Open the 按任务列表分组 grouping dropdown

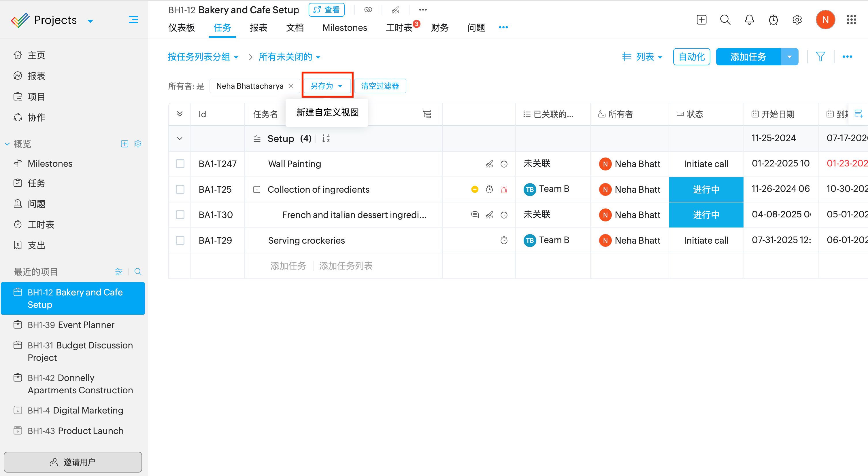point(203,57)
